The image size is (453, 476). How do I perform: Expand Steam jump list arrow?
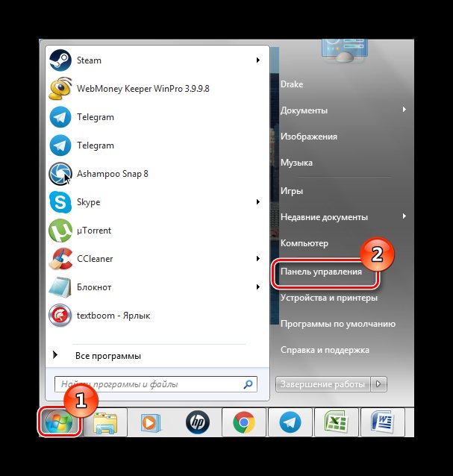(x=257, y=60)
